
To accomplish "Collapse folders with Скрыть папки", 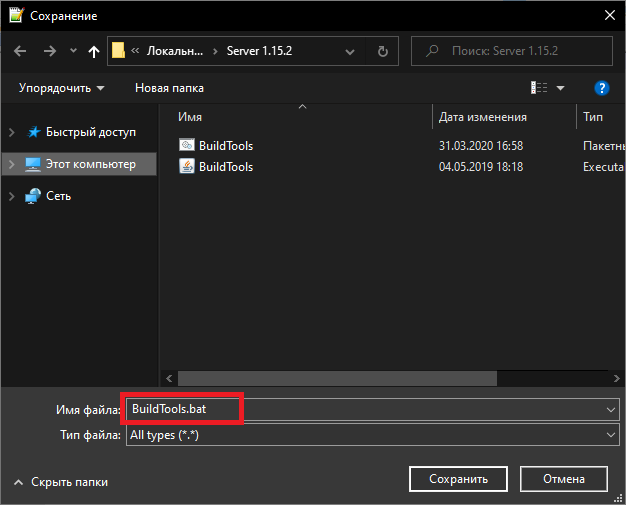I will [61, 482].
